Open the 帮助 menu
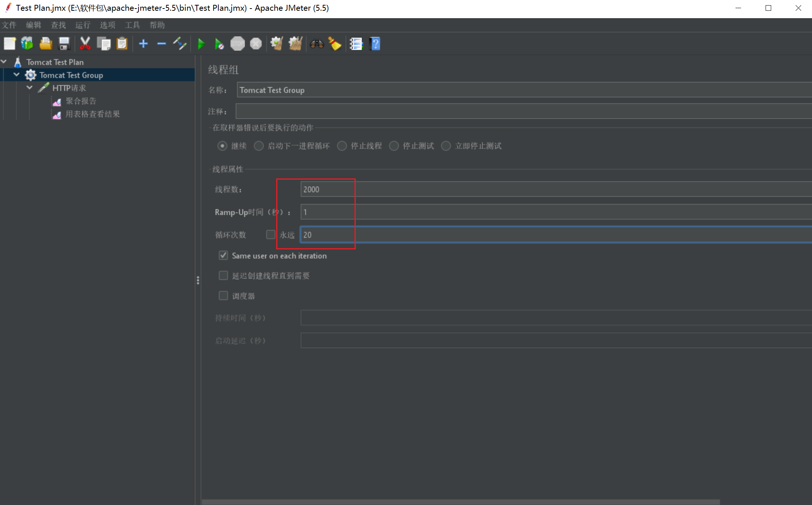This screenshot has height=505, width=812. 157,25
